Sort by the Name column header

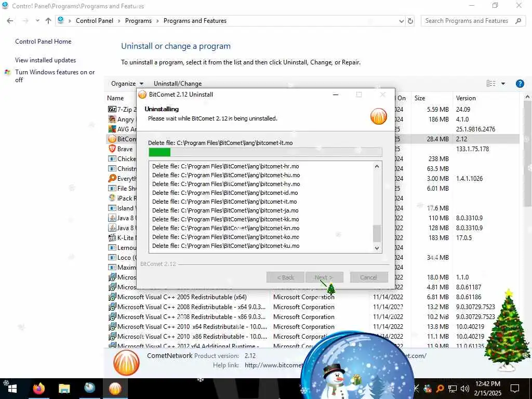point(115,98)
